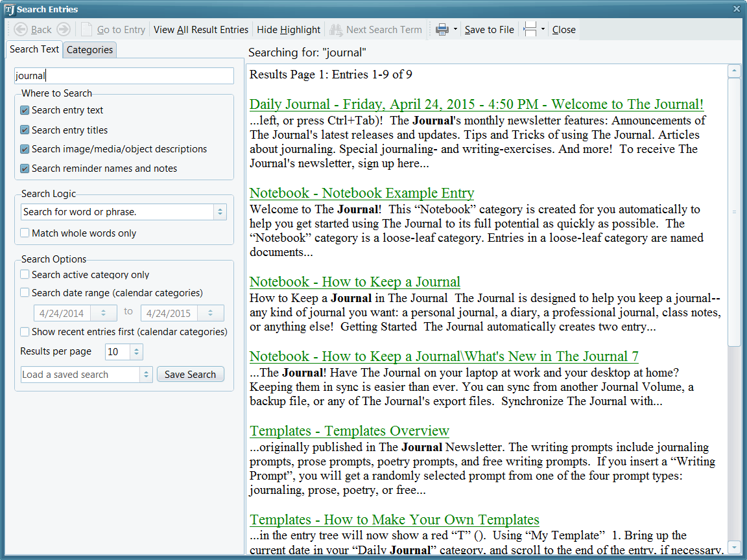Click the search text input field
The width and height of the screenshot is (747, 560).
124,76
